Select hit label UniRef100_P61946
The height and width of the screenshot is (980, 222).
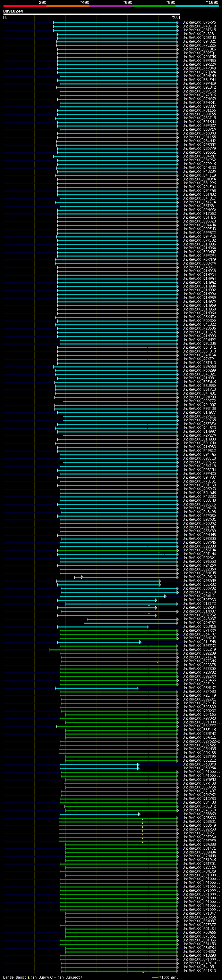(199, 860)
